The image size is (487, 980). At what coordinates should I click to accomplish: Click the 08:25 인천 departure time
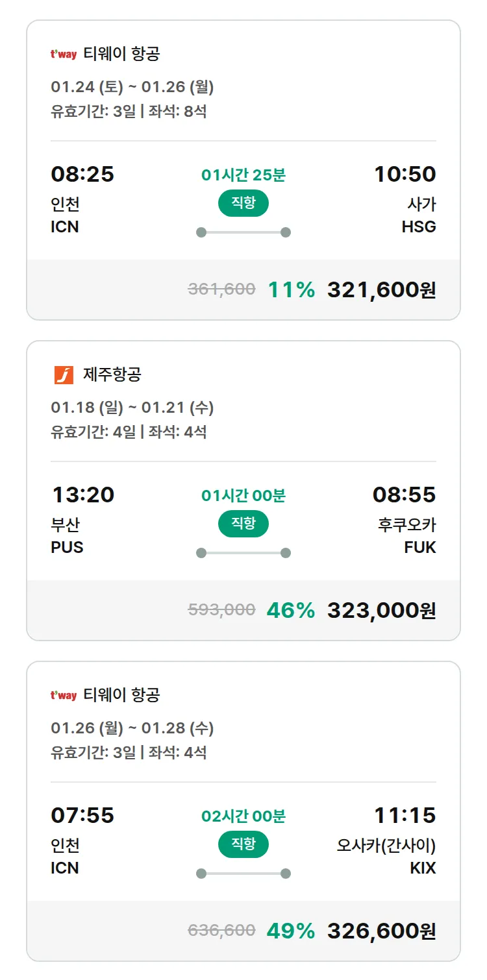(x=82, y=175)
